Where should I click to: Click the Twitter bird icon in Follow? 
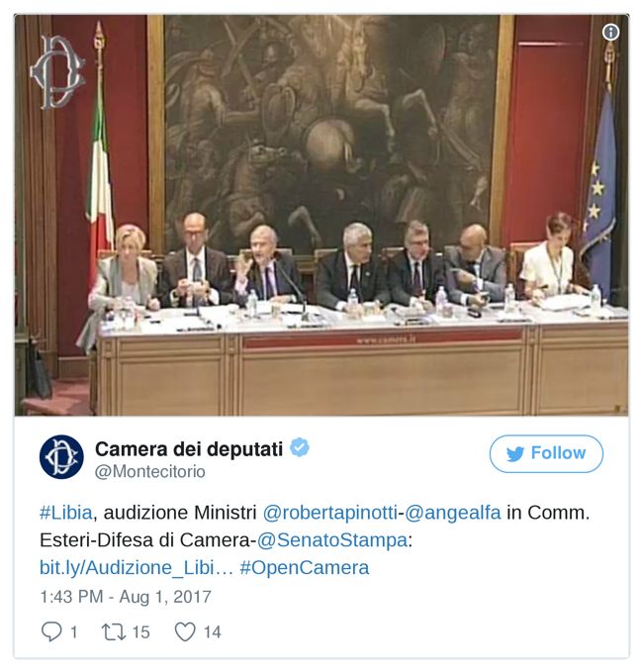pyautogui.click(x=515, y=454)
